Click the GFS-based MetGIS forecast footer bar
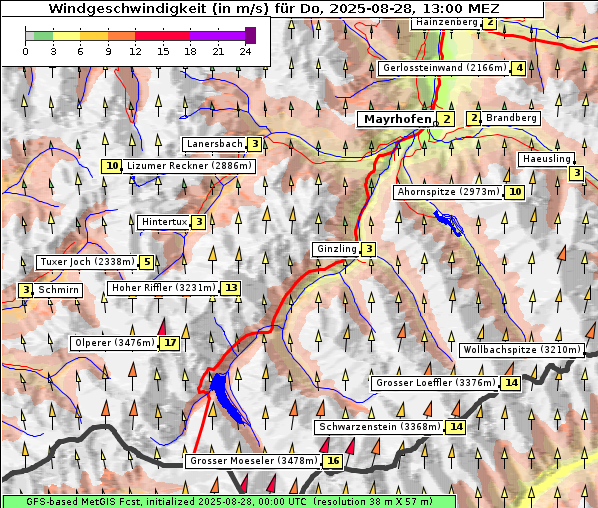Screen dimensions: 598x508 (229, 501)
